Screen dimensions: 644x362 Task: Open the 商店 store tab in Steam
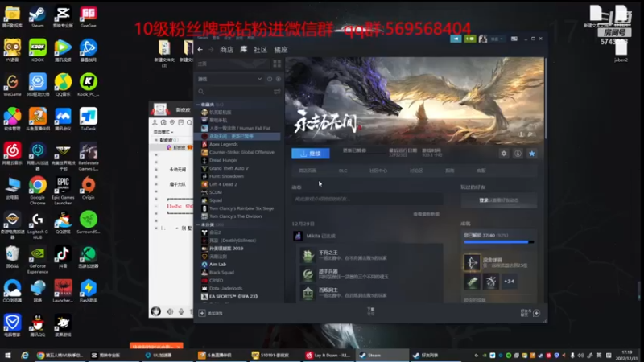tap(227, 50)
